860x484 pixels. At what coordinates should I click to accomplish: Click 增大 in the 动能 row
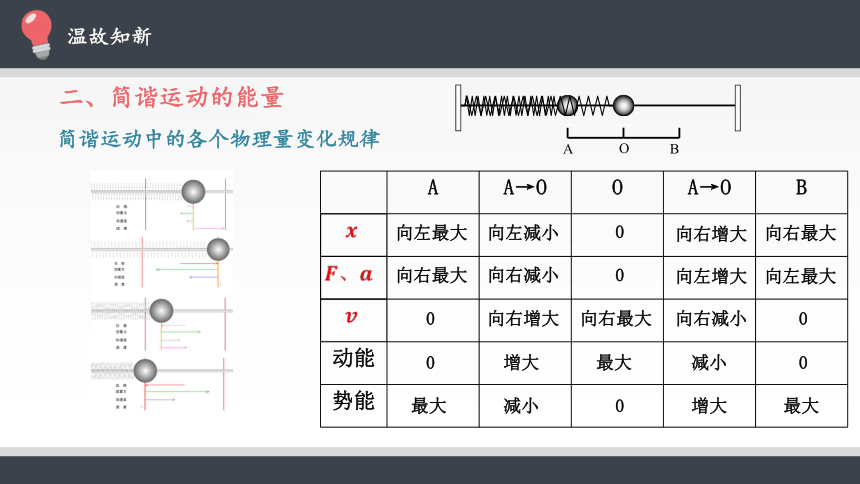click(x=521, y=363)
